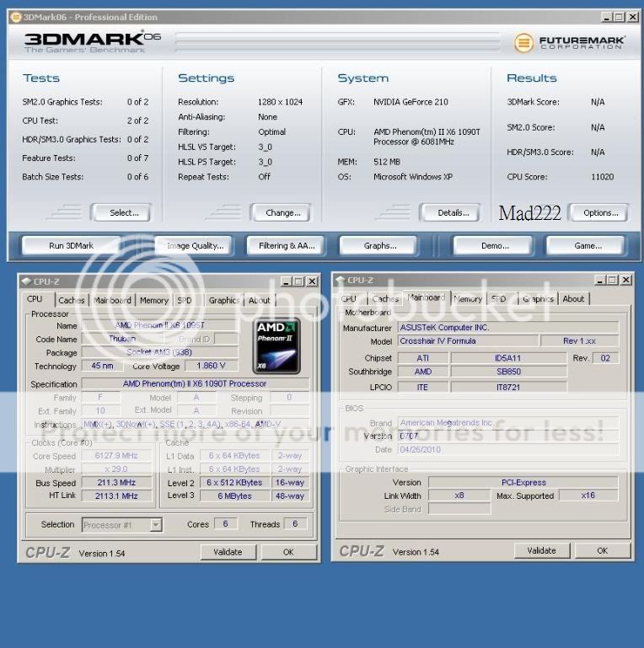Minimize the 3DMark06 window
This screenshot has height=648, width=644.
click(x=606, y=17)
